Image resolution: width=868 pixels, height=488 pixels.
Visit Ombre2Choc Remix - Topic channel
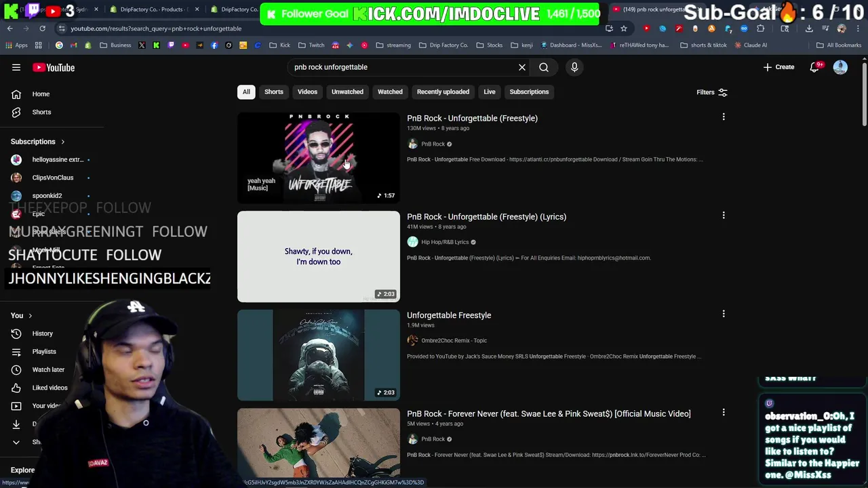(454, 340)
